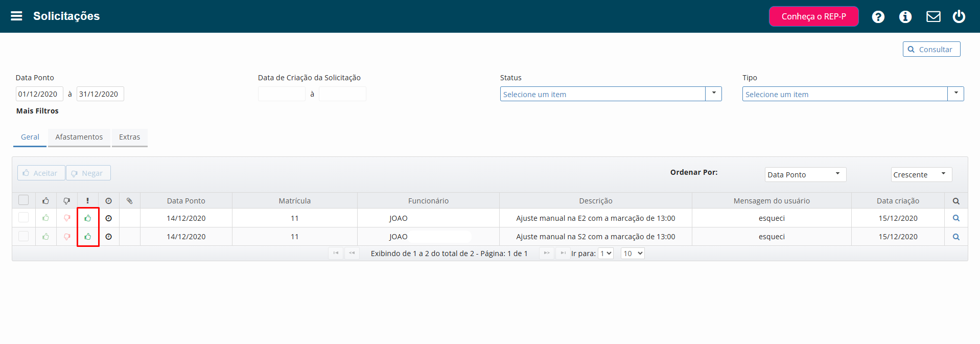Sort by the Funcionário column header
Viewport: 980px width, 344px height.
coord(428,201)
